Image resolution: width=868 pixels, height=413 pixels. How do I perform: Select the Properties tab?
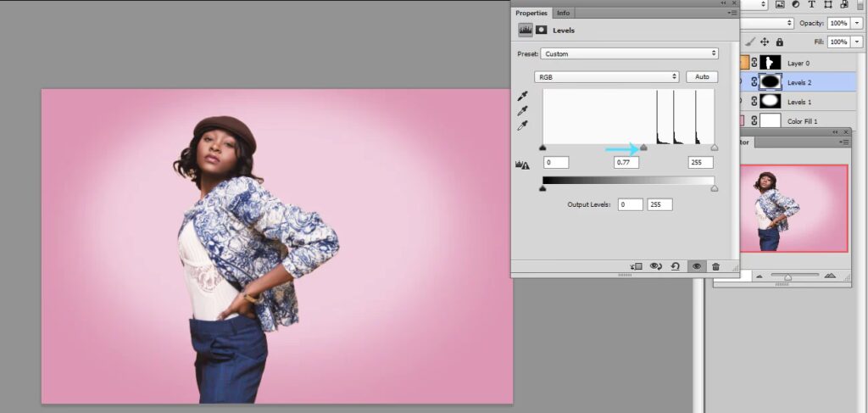tap(531, 13)
